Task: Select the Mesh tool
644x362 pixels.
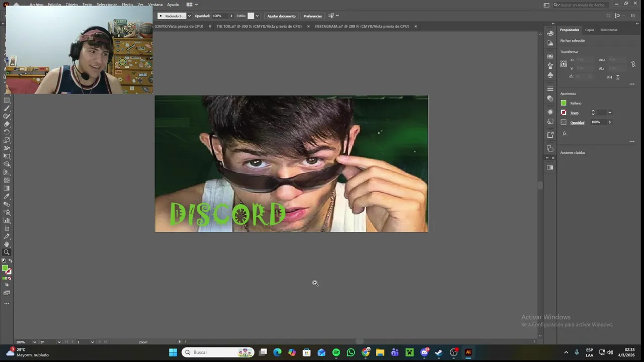Action: (7, 180)
